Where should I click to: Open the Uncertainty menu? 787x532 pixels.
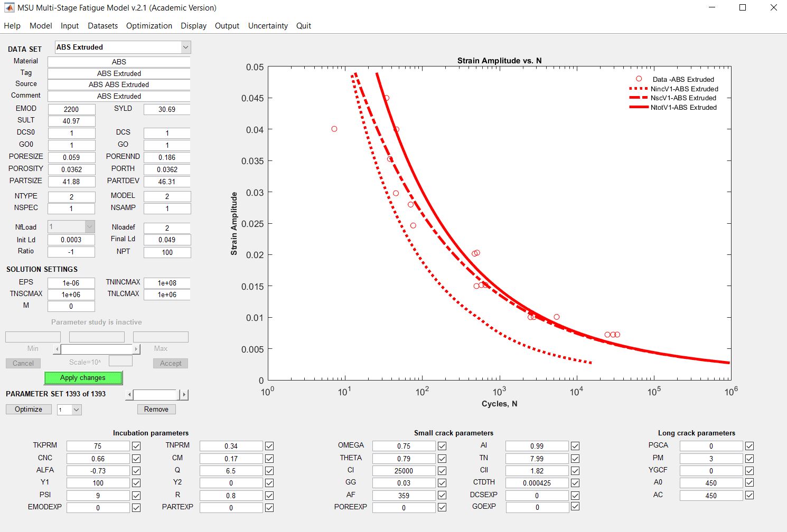pyautogui.click(x=268, y=26)
